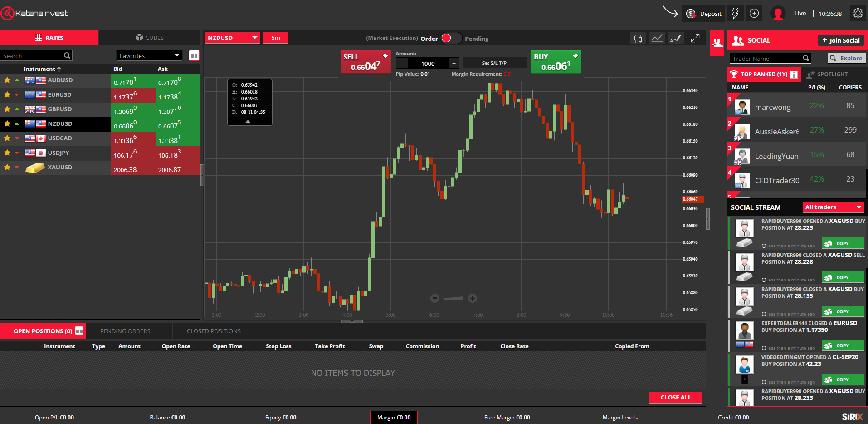Click the Margin €0.00 status box
This screenshot has height=424, width=868.
click(x=394, y=417)
